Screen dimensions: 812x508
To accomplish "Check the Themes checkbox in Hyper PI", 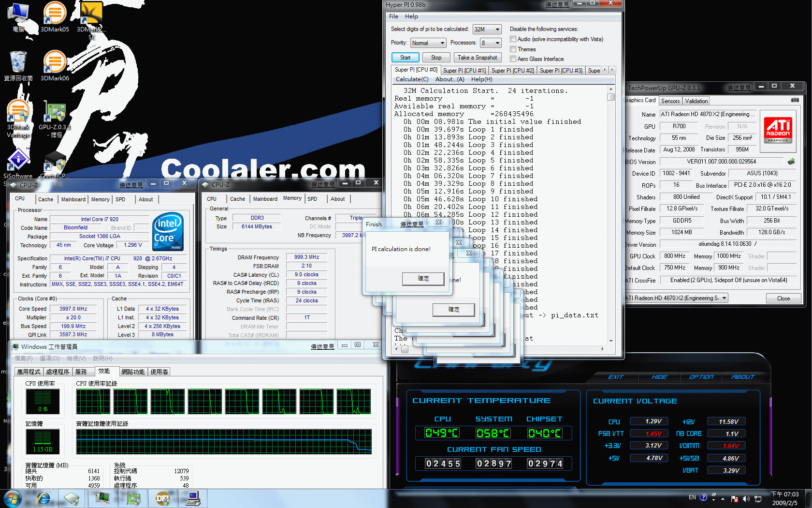I will [513, 49].
